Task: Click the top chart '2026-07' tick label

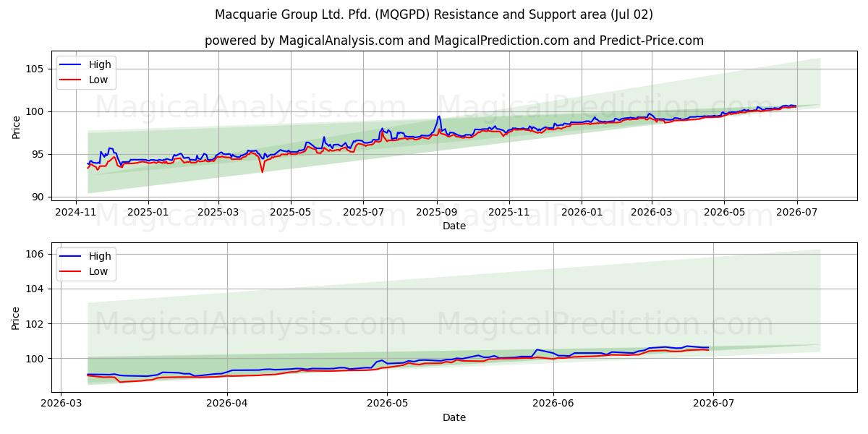Action: tap(796, 211)
